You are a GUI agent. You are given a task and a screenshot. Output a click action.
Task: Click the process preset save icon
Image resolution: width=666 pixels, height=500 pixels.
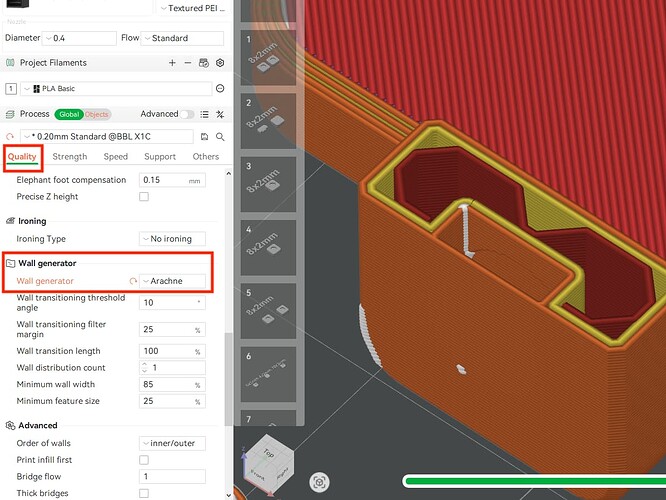point(204,137)
